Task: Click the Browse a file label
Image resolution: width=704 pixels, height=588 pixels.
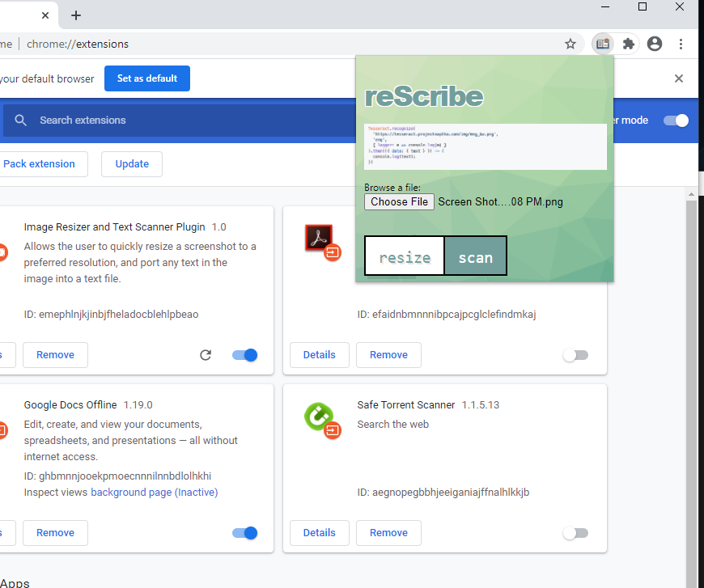Action: click(392, 188)
